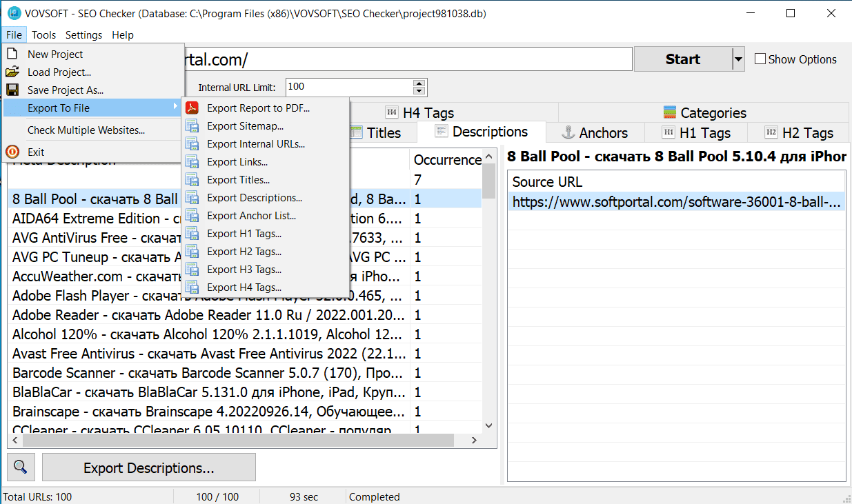The height and width of the screenshot is (504, 852).
Task: Open the Tools menu
Action: [x=44, y=35]
